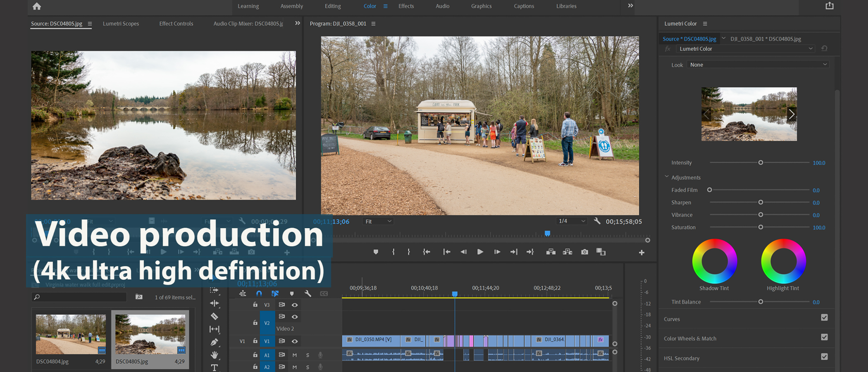Click the Home icon
Screen dimensions: 868x372
point(37,6)
